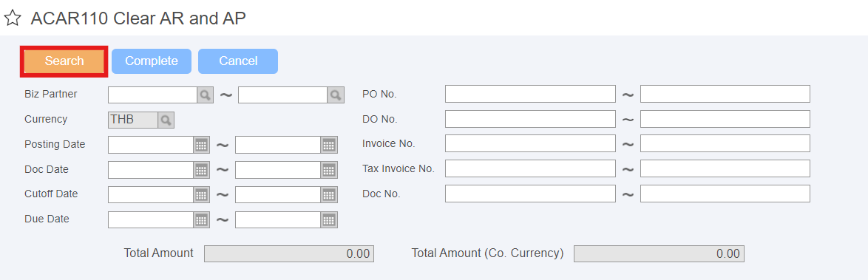The width and height of the screenshot is (868, 280).
Task: Click the favorite star icon beside ACAR110 title
Action: [12, 18]
